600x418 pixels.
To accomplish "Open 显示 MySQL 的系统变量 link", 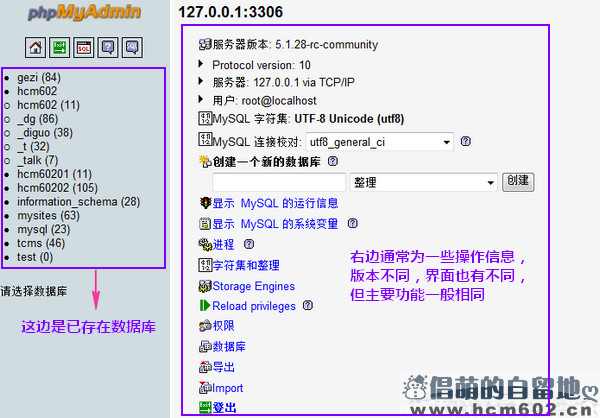I will point(275,224).
